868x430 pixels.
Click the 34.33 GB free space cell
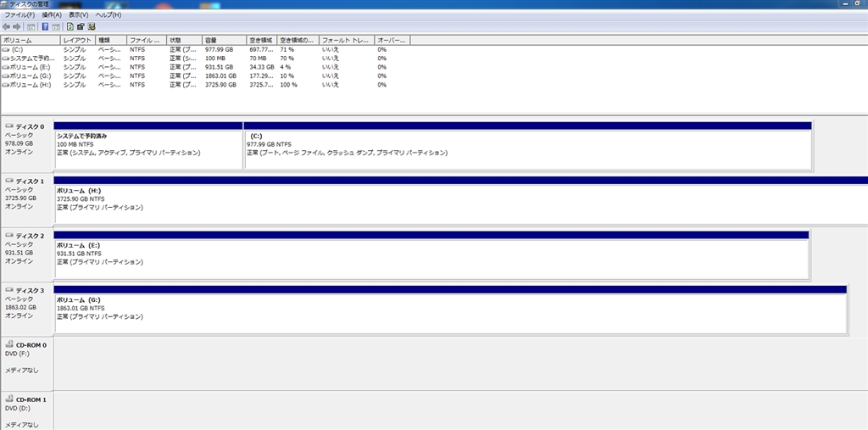pos(262,67)
